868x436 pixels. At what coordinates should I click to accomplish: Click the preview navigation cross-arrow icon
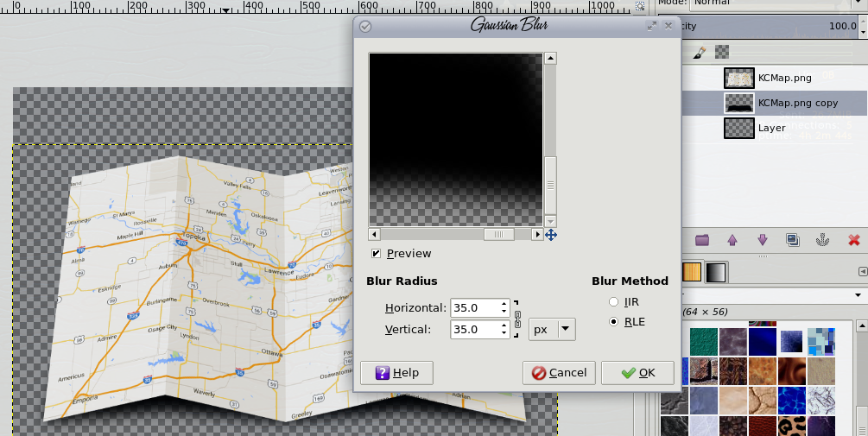point(550,235)
